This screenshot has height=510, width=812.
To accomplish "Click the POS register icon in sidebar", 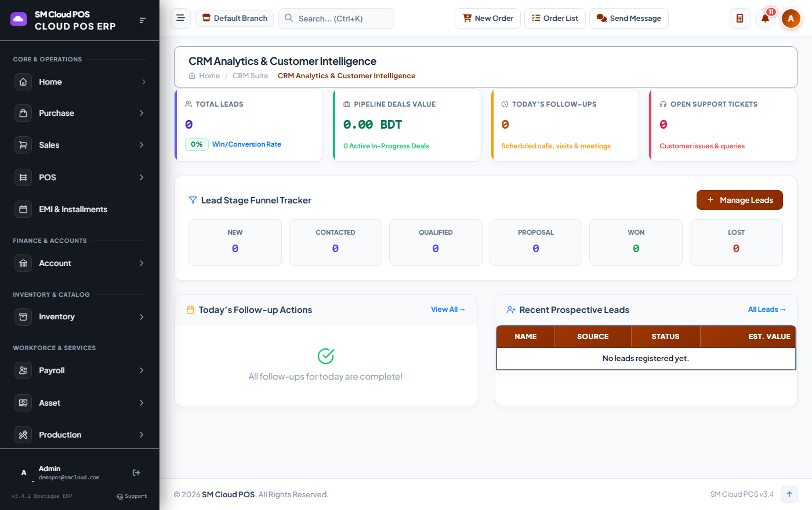I will point(23,177).
